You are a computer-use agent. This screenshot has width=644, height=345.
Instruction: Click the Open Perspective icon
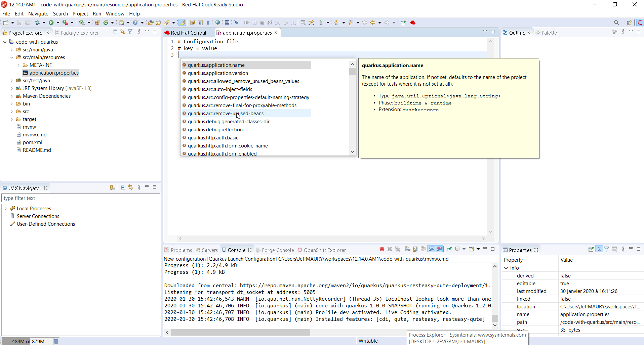pyautogui.click(x=629, y=23)
